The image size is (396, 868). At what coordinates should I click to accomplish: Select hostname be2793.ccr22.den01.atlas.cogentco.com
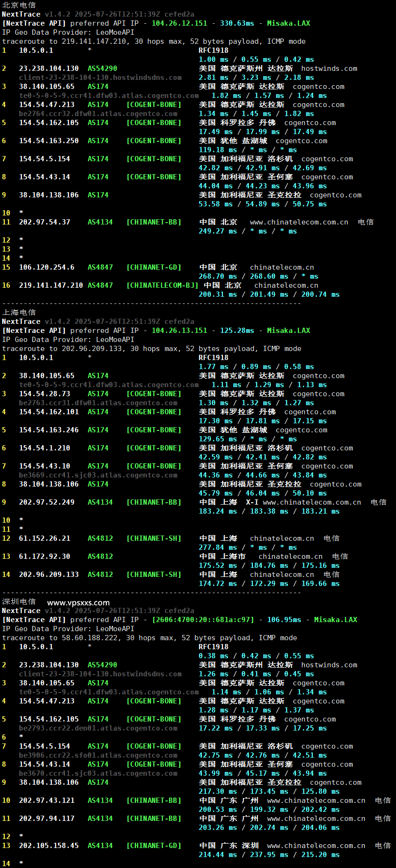[98, 728]
